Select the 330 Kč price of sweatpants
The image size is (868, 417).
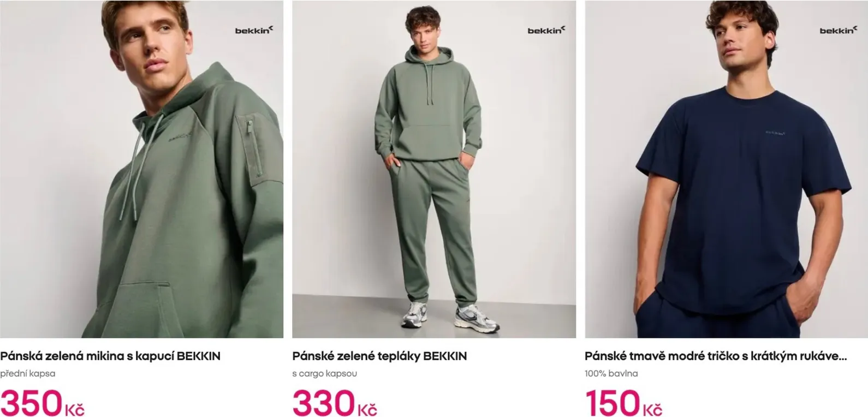(x=335, y=403)
